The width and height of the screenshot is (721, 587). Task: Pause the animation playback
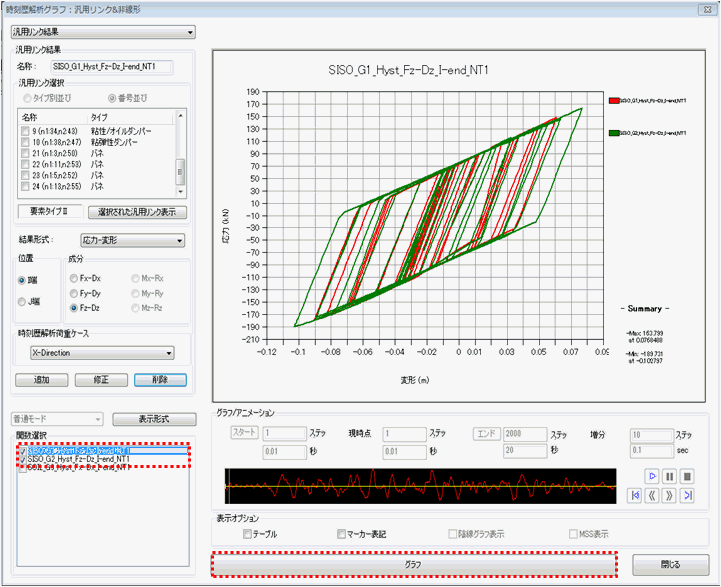click(670, 476)
